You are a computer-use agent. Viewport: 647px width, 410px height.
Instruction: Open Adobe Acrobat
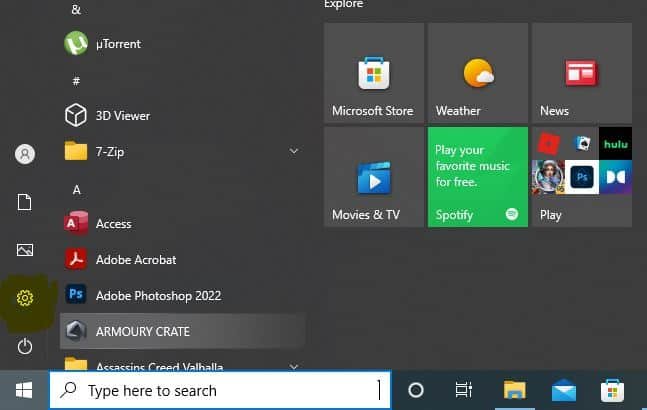click(182, 259)
